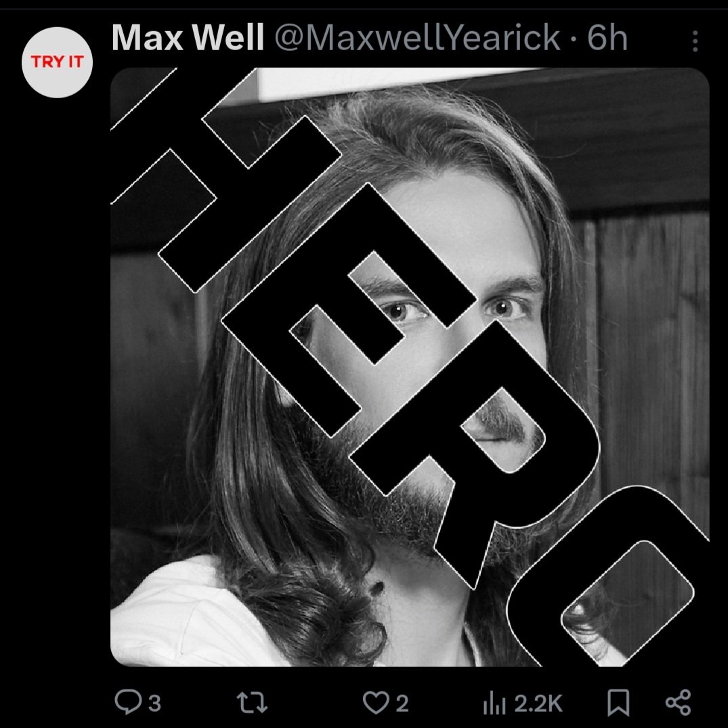Viewport: 728px width, 728px height.
Task: Like the post with the heart icon
Action: pos(375,702)
